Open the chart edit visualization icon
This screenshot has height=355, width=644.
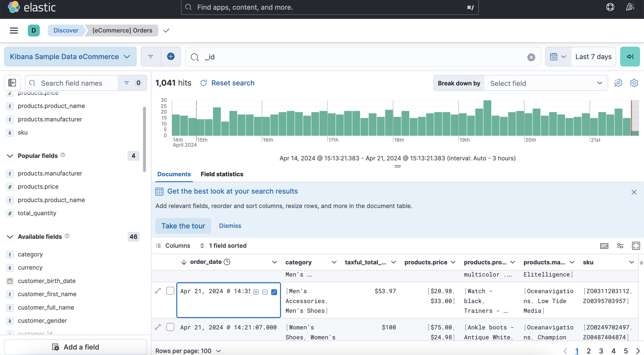click(618, 83)
